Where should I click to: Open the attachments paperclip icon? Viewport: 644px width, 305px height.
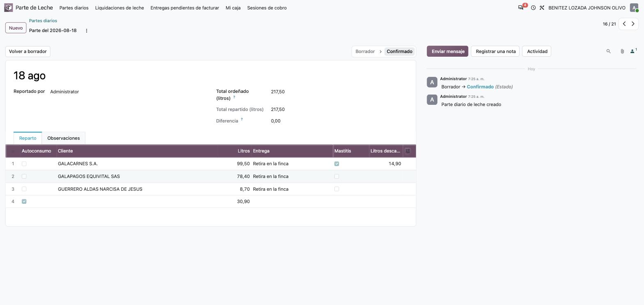coord(622,51)
